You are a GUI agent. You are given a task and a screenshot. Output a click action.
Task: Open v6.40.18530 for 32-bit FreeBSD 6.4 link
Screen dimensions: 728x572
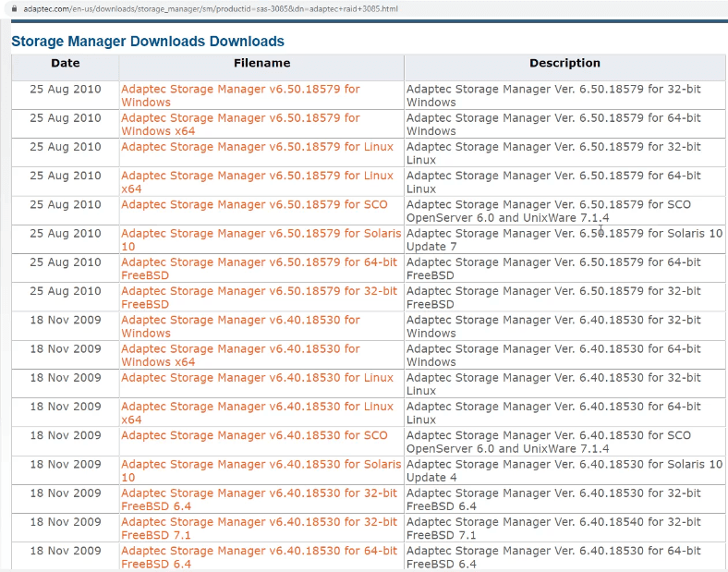tap(259, 499)
